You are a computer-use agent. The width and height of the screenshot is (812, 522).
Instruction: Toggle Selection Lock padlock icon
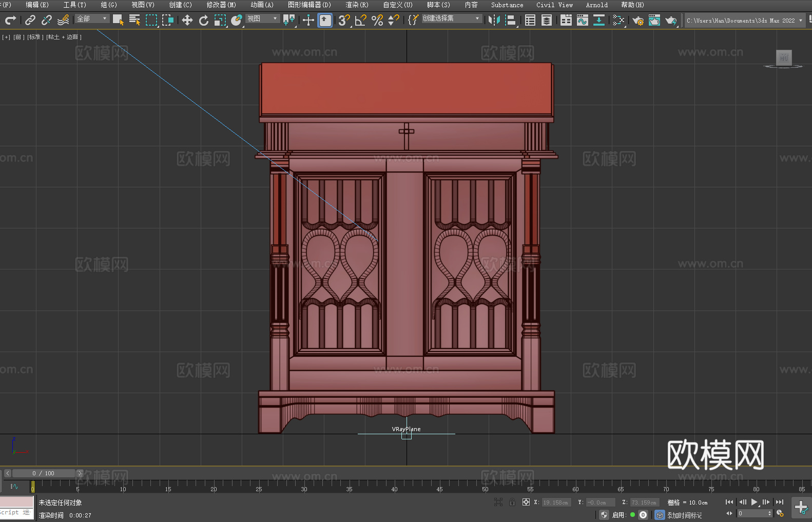[x=512, y=502]
